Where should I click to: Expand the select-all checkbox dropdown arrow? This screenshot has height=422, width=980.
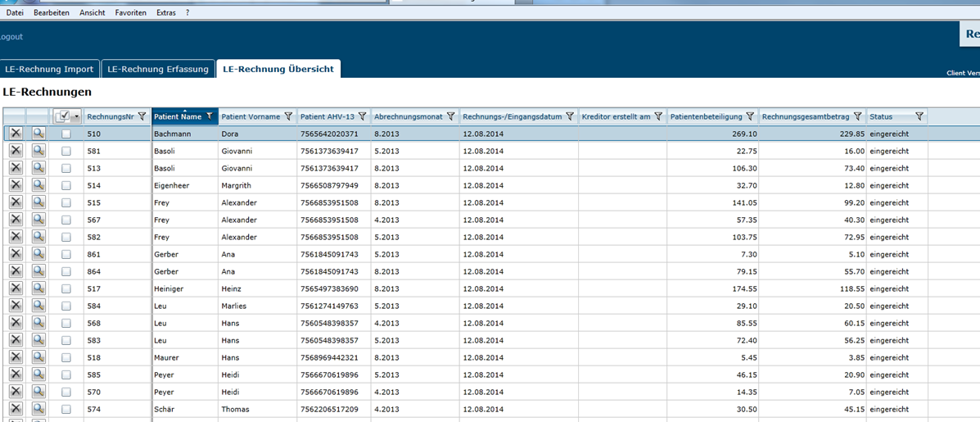pos(76,116)
